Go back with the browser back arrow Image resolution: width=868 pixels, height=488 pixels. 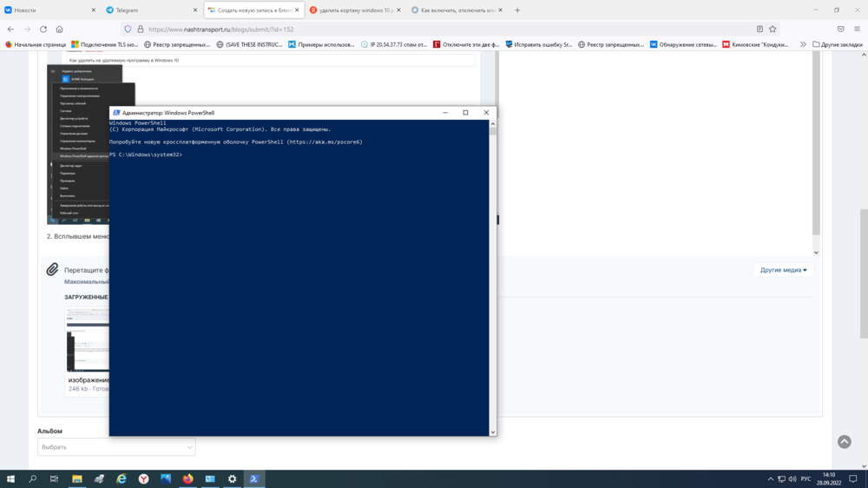point(11,29)
